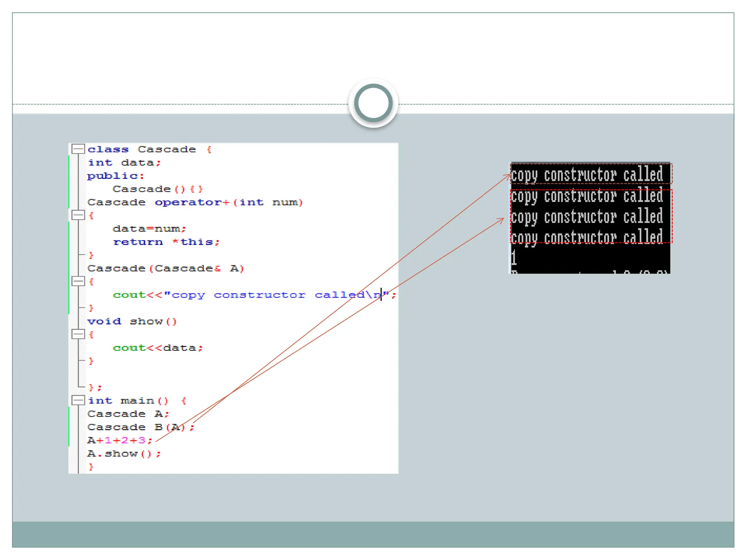This screenshot has width=747, height=560.
Task: Click the teal footer bar of the slide
Action: click(x=373, y=534)
